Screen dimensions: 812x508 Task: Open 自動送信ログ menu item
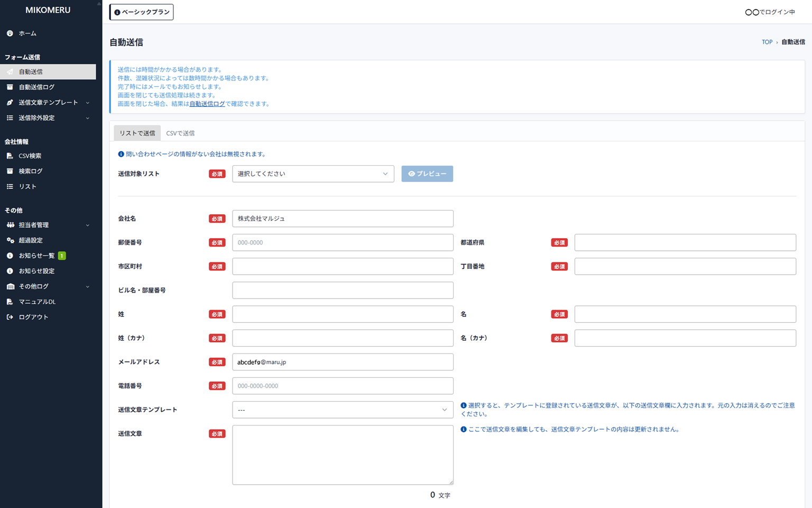pyautogui.click(x=48, y=87)
